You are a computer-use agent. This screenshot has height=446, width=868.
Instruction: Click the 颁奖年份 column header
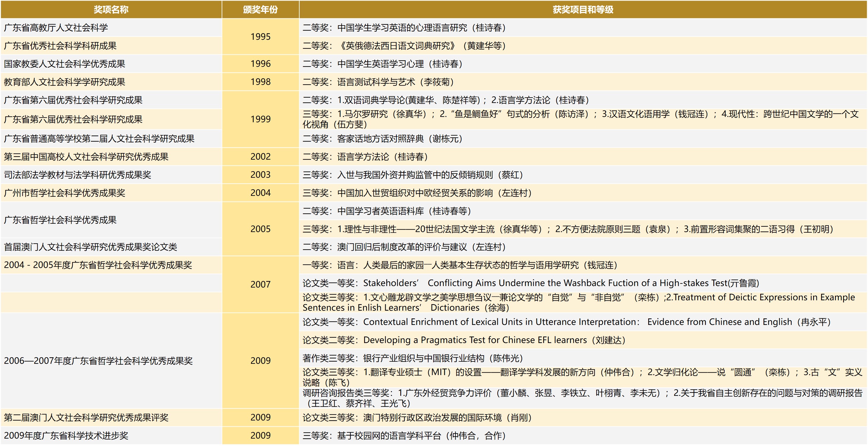point(260,9)
